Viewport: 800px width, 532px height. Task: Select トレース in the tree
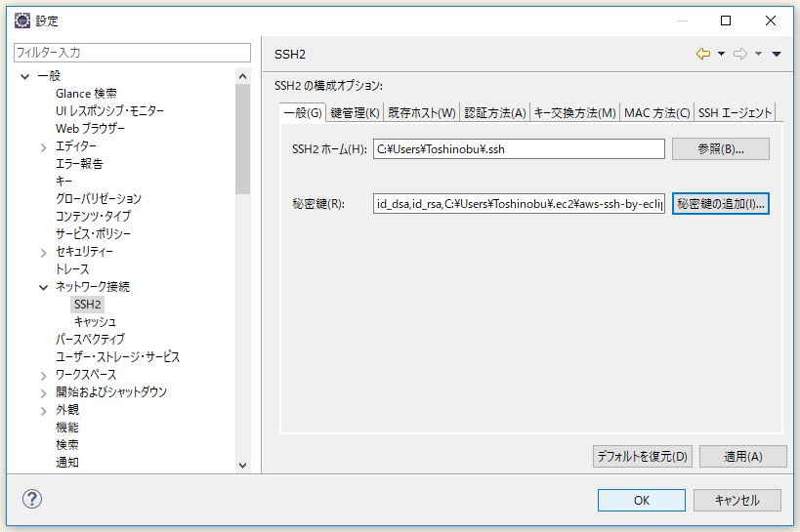pos(72,268)
